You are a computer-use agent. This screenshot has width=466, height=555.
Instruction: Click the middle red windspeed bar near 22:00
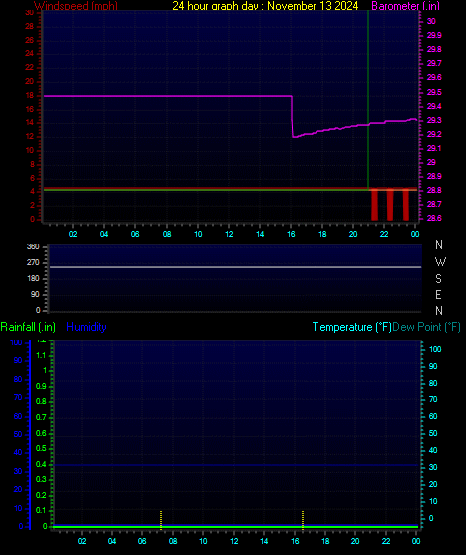[390, 205]
